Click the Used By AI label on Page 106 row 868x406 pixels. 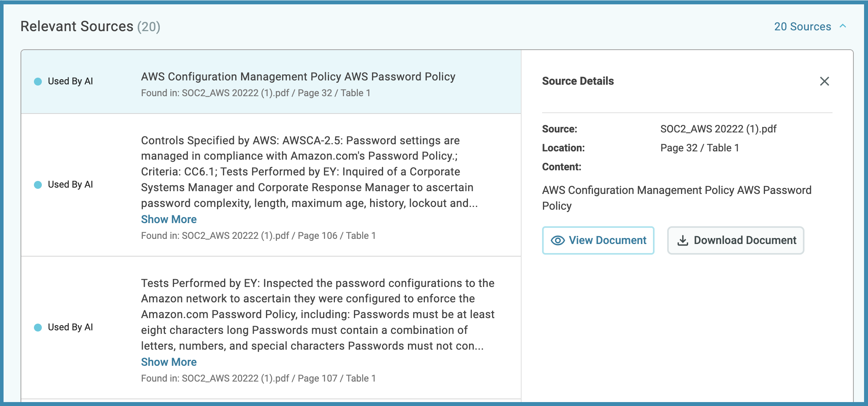70,184
